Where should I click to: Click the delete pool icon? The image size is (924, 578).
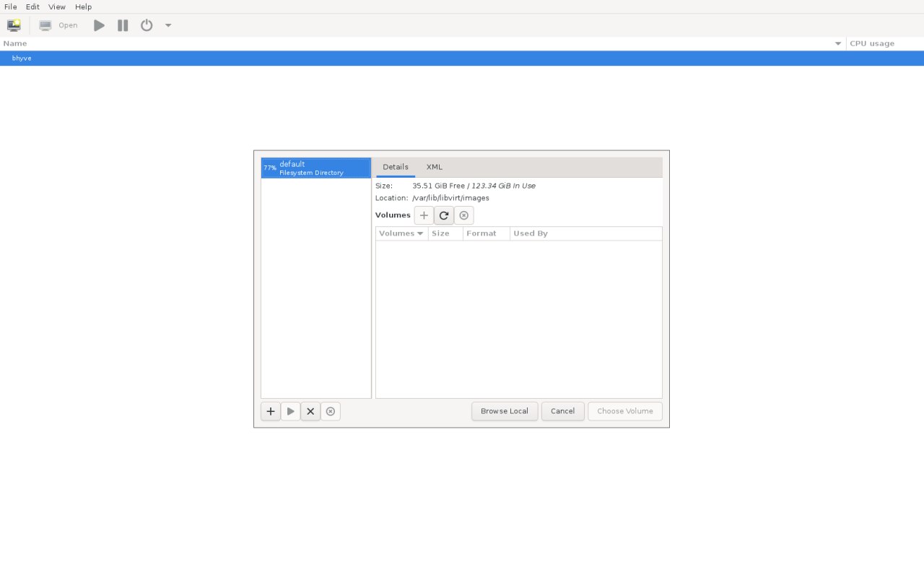click(x=331, y=411)
